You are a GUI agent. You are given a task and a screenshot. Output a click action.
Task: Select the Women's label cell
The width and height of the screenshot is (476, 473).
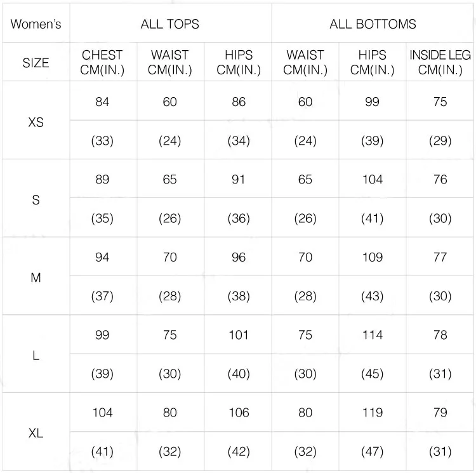pyautogui.click(x=36, y=24)
